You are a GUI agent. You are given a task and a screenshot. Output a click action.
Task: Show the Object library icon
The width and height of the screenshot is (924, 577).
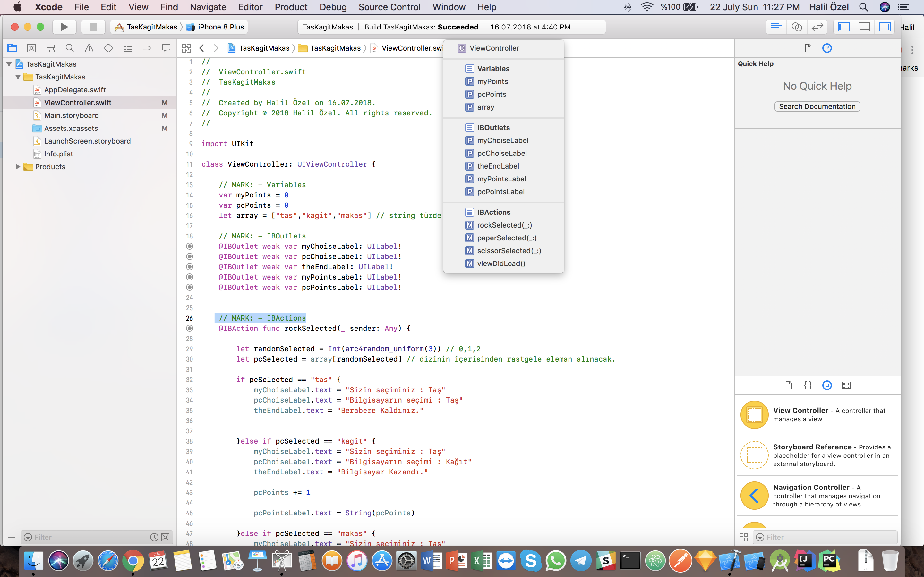click(x=827, y=385)
